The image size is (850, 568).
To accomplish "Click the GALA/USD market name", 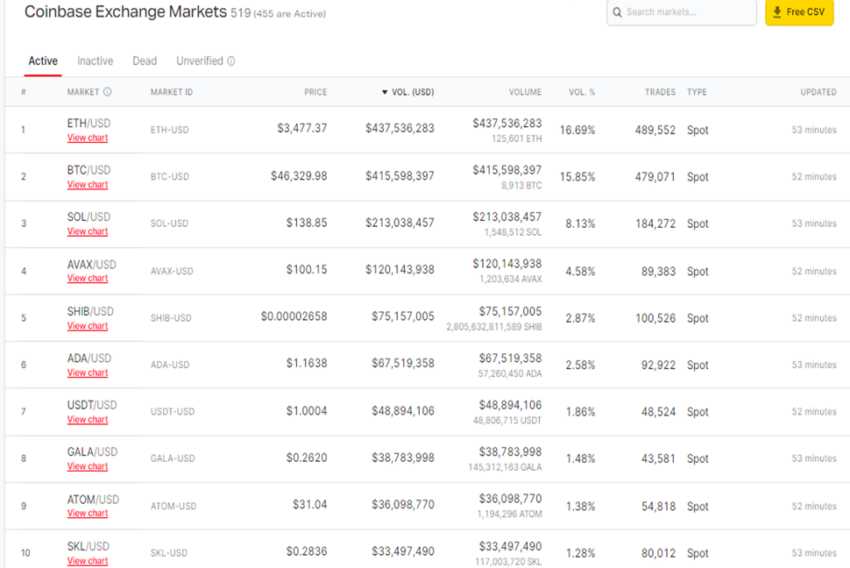I will 92,451.
